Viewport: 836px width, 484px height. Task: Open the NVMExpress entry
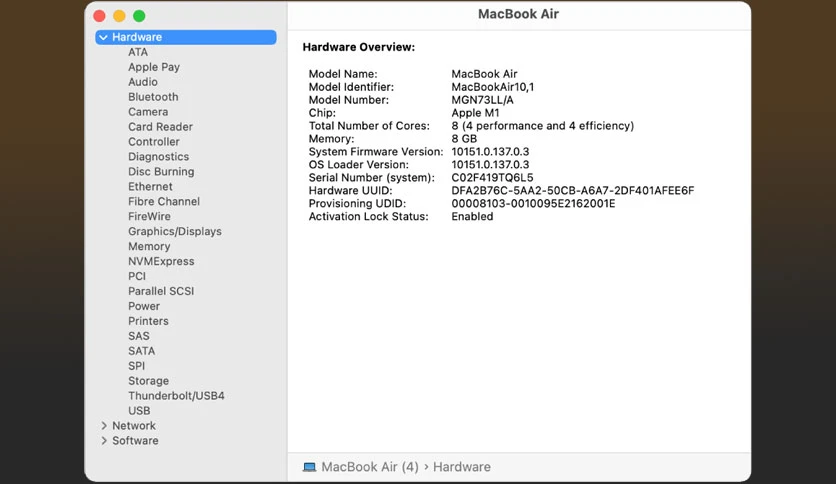click(161, 261)
